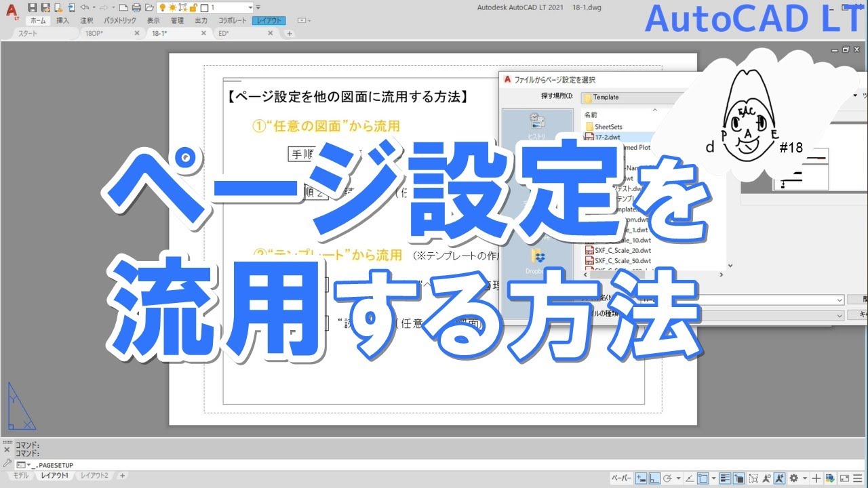Close the 18-1* drawing tab
868x488 pixels.
coord(203,33)
